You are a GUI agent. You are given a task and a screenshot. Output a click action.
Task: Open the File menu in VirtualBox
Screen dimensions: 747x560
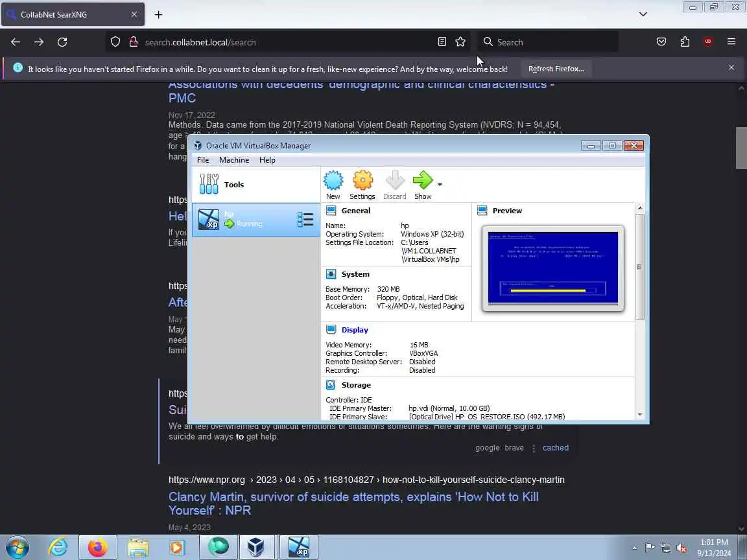coord(203,160)
